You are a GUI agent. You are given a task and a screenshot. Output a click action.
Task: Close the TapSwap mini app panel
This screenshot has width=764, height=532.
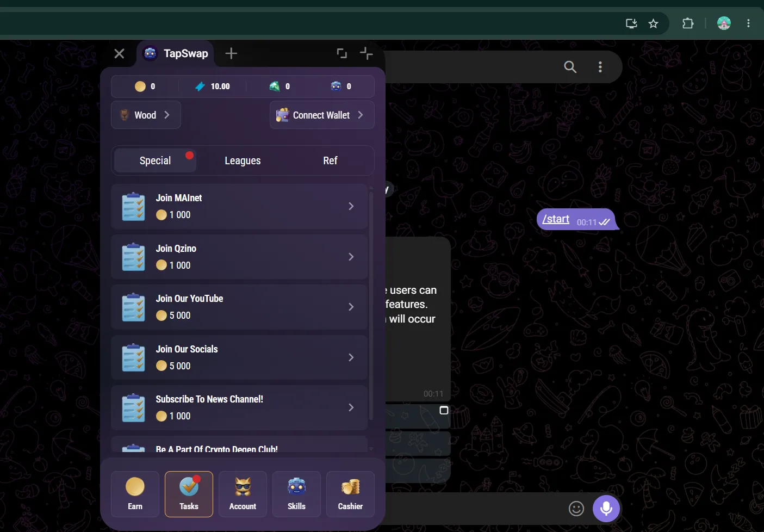(x=119, y=53)
